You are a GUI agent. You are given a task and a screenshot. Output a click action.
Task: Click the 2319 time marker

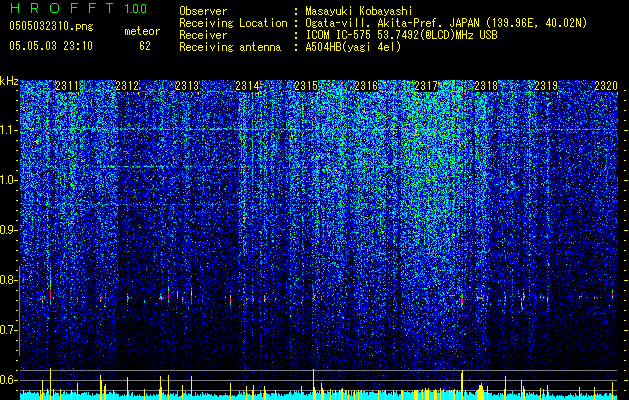[x=546, y=86]
